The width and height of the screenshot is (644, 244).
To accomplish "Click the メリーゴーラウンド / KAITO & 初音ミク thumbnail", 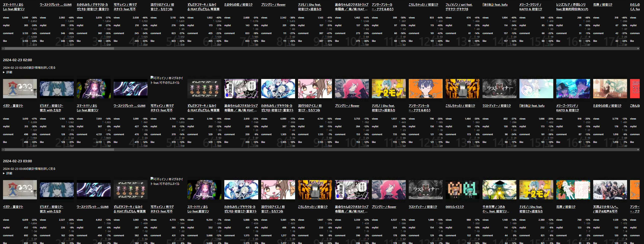I will (x=573, y=88).
